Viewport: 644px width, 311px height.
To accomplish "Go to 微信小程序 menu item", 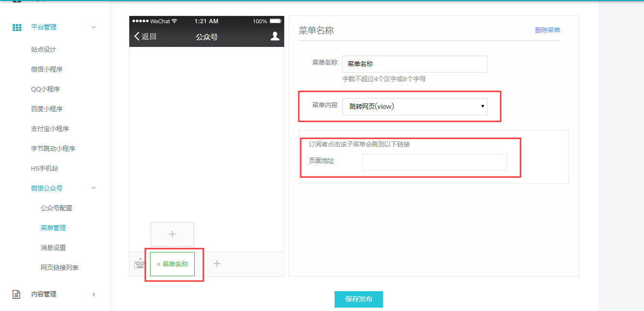I will [46, 69].
